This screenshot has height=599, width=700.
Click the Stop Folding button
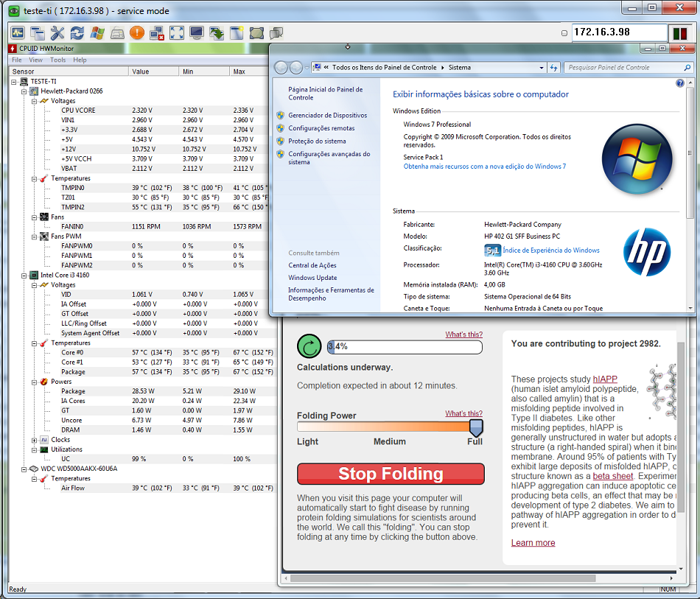click(x=391, y=474)
